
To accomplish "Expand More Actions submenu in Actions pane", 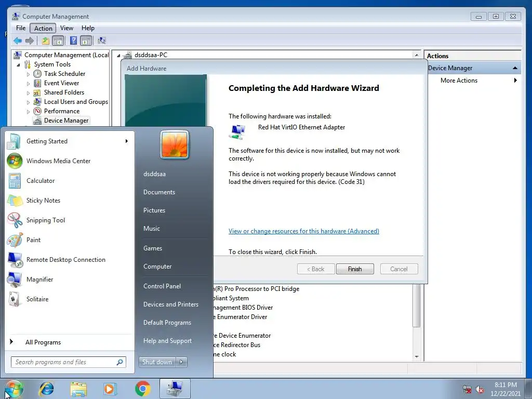I will [515, 81].
